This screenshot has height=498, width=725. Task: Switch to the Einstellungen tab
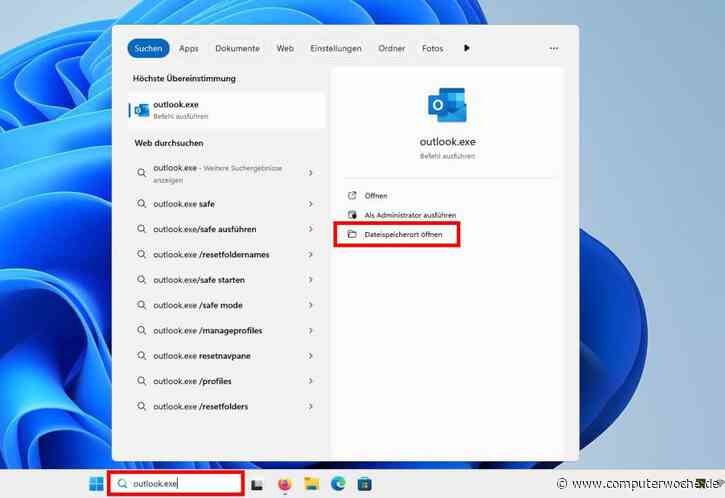pos(336,48)
